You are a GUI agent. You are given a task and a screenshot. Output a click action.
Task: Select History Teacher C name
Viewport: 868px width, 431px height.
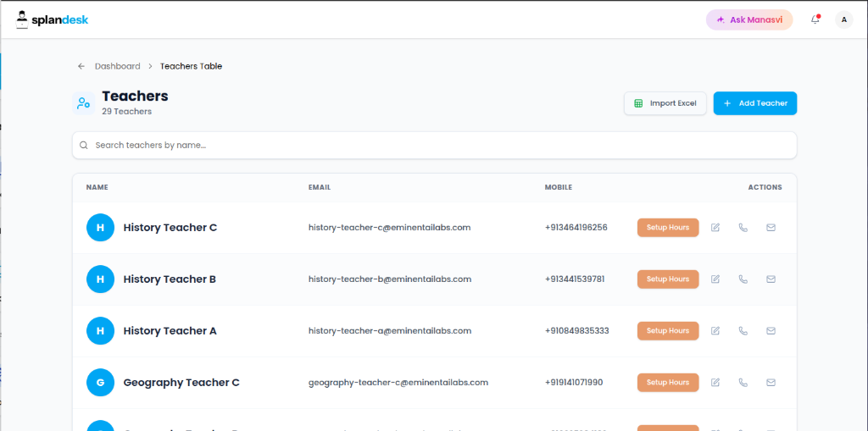(x=170, y=228)
